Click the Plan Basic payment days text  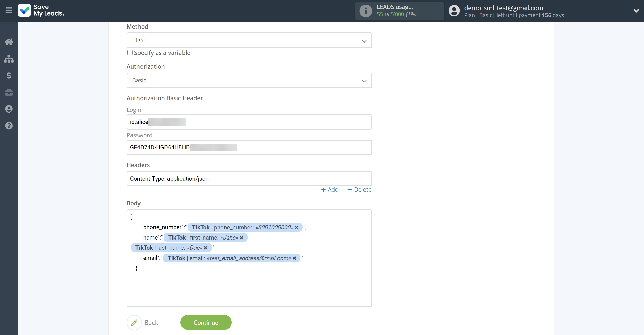[x=514, y=15]
